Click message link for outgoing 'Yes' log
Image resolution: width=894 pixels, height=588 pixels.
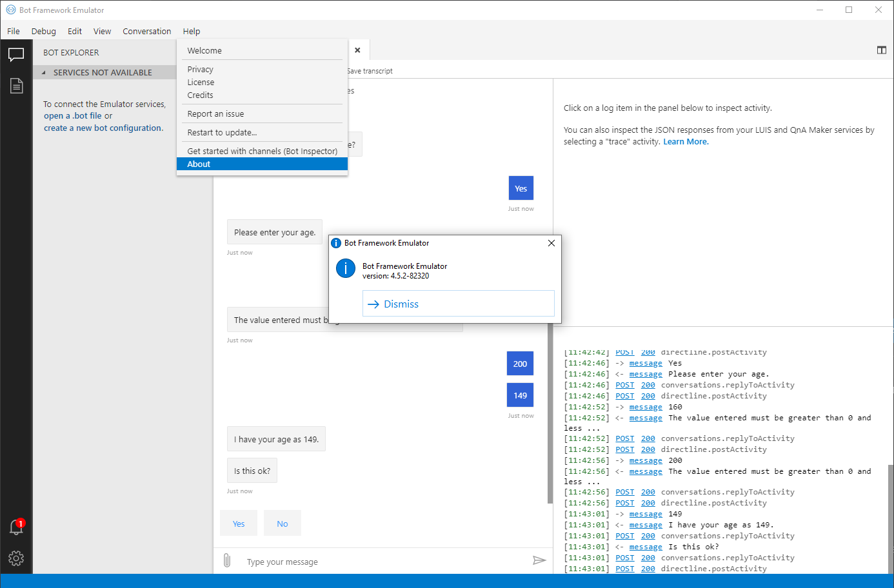click(x=646, y=363)
